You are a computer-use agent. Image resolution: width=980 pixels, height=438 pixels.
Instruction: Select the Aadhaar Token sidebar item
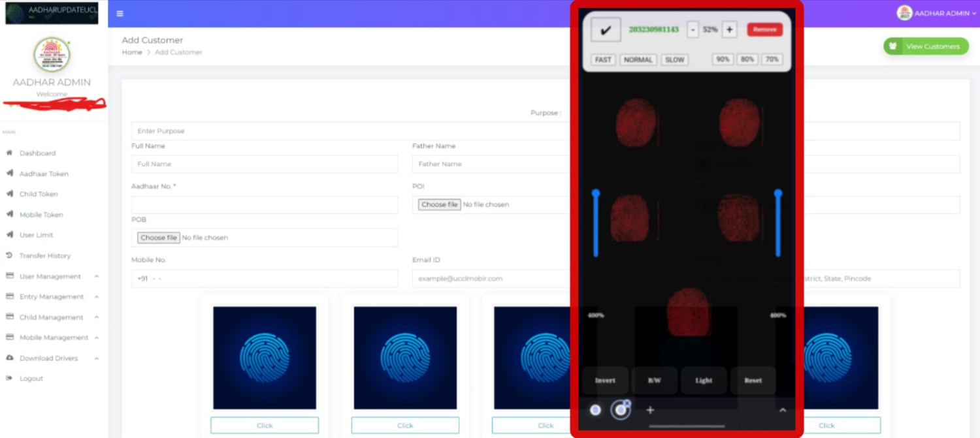pos(44,174)
